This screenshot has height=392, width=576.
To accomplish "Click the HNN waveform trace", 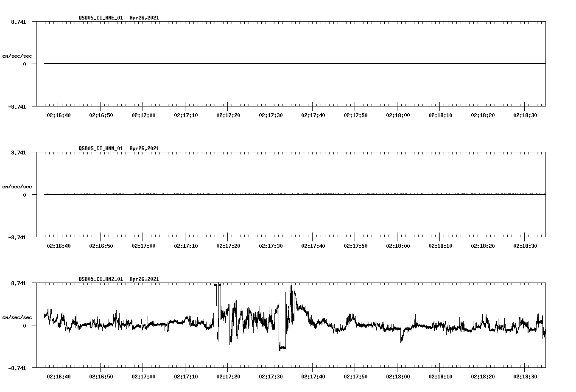I will pyautogui.click(x=254, y=195).
